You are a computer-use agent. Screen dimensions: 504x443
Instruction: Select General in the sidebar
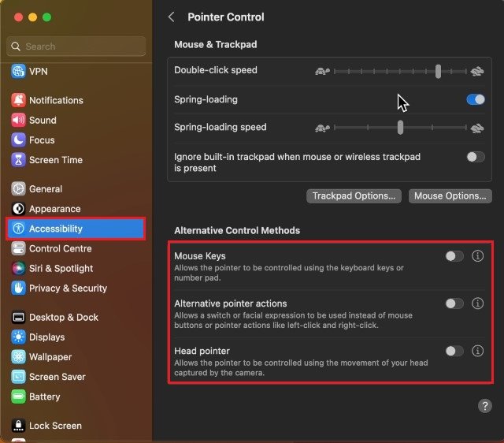click(x=76, y=189)
